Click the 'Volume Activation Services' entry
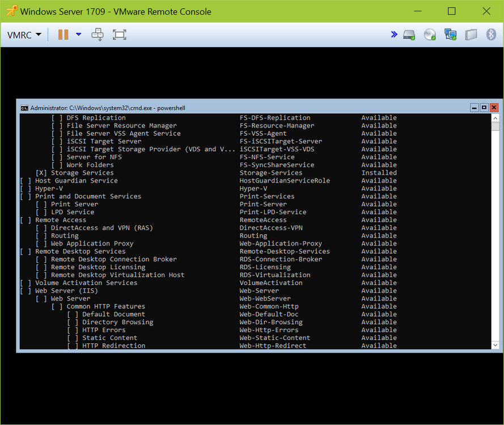The height and width of the screenshot is (425, 504). (86, 283)
